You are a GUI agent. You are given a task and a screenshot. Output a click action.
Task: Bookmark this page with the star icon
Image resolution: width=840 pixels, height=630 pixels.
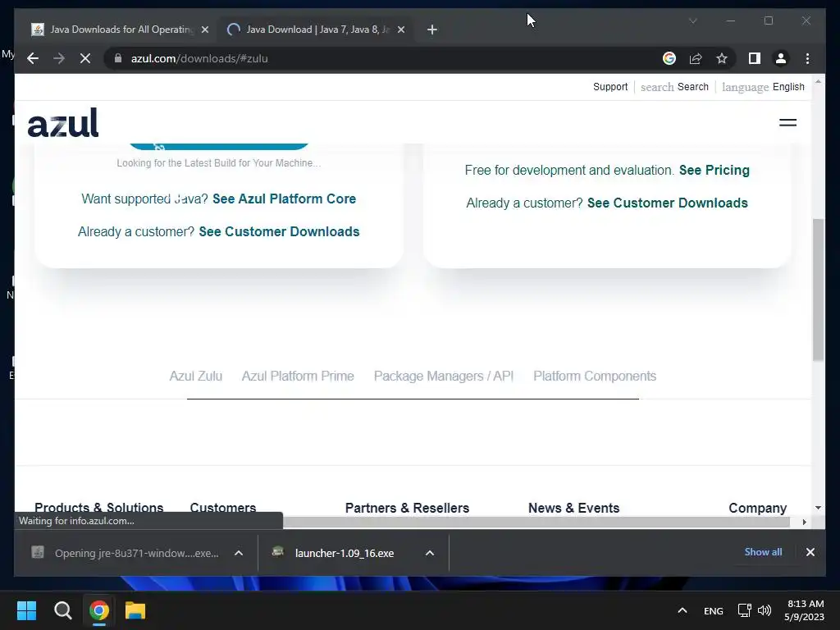click(x=722, y=58)
